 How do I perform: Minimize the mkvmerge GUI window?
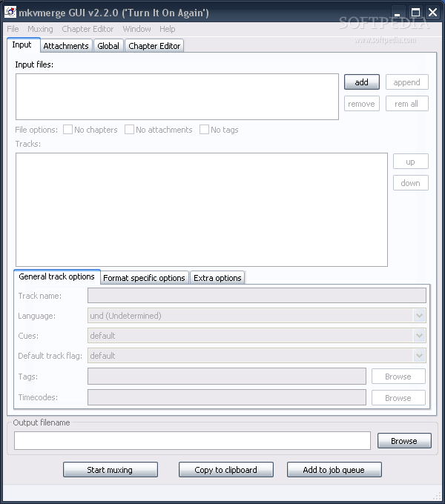point(398,13)
